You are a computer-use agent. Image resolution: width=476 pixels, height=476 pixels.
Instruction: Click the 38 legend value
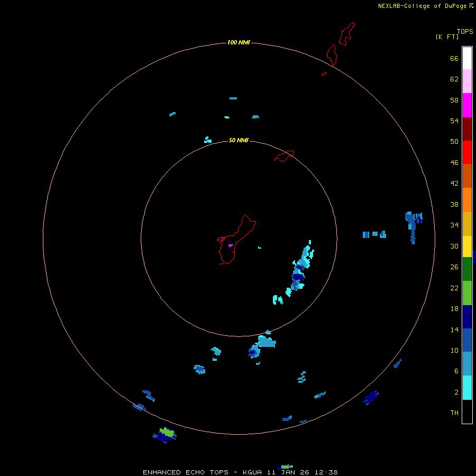454,205
